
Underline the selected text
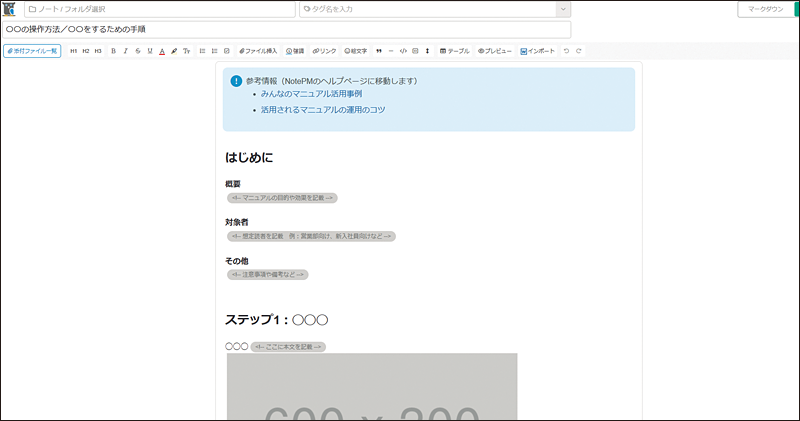click(x=150, y=50)
